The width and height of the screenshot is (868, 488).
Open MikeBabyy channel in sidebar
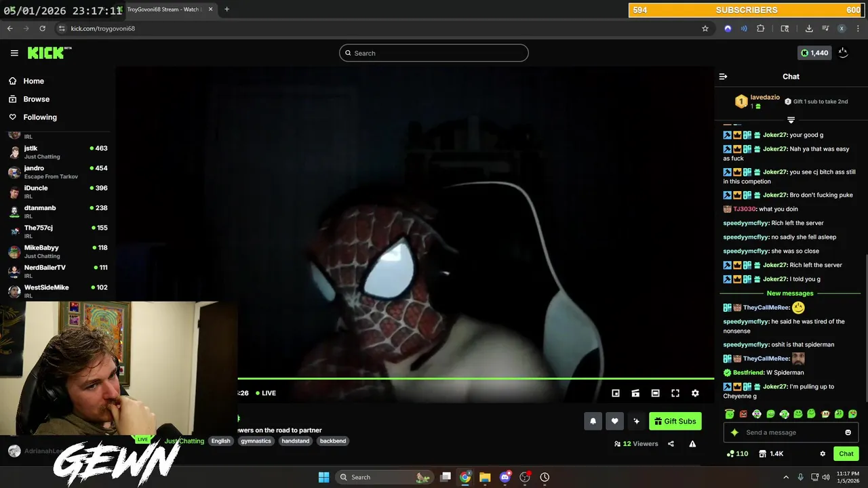[58, 251]
